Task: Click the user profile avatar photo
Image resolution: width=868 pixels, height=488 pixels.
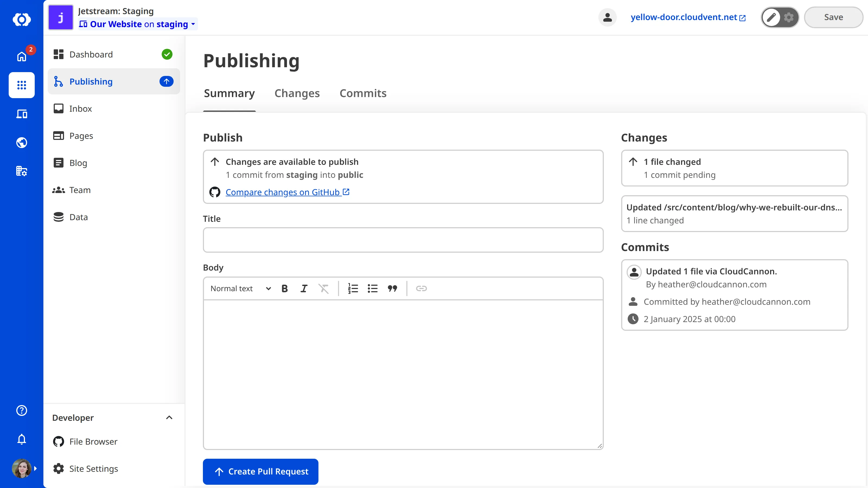Action: click(22, 468)
